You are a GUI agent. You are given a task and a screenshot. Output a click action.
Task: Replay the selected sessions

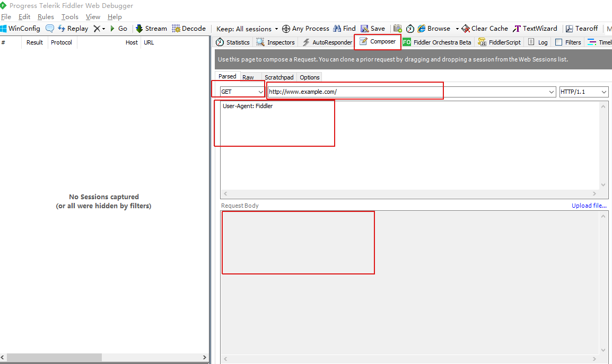[x=73, y=29]
